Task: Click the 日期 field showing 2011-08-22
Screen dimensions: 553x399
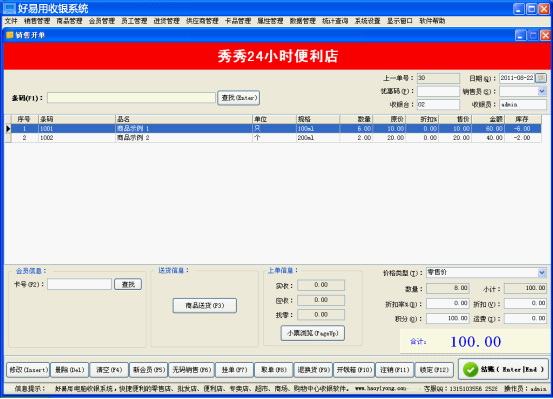Action: point(517,78)
